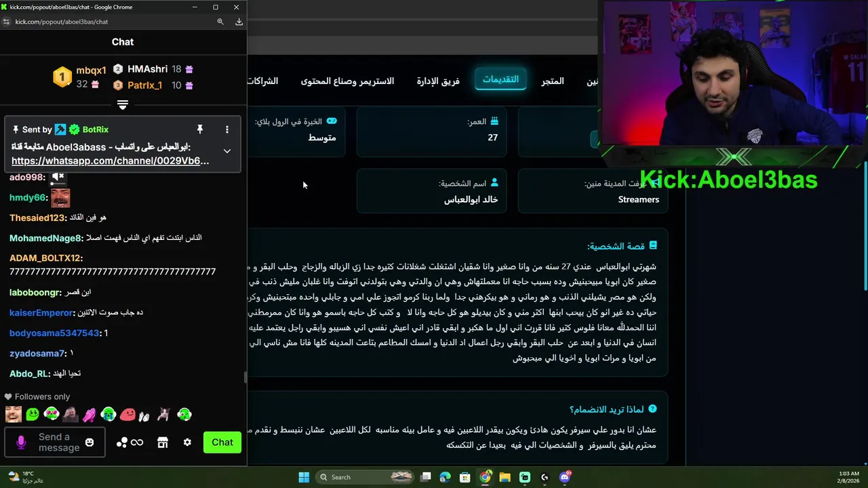Click the اسم الشخصية خالد ابوالعباس card

click(431, 191)
